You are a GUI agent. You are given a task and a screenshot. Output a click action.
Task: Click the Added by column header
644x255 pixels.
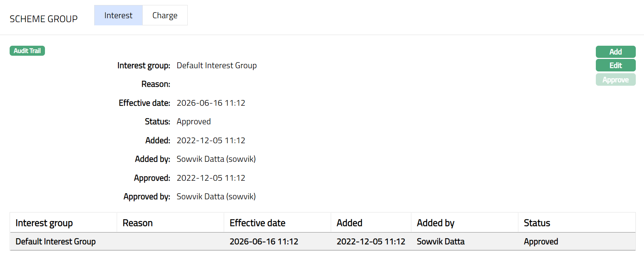[x=435, y=223]
